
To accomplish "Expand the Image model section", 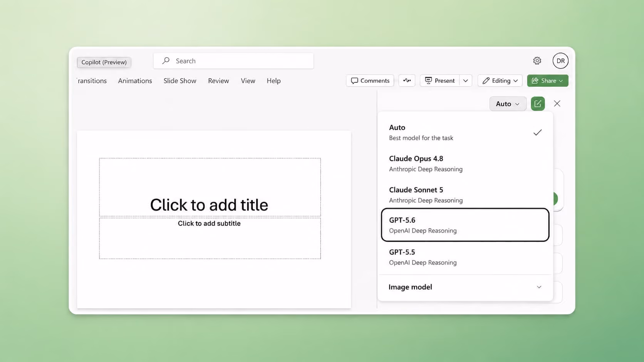I will pyautogui.click(x=465, y=287).
